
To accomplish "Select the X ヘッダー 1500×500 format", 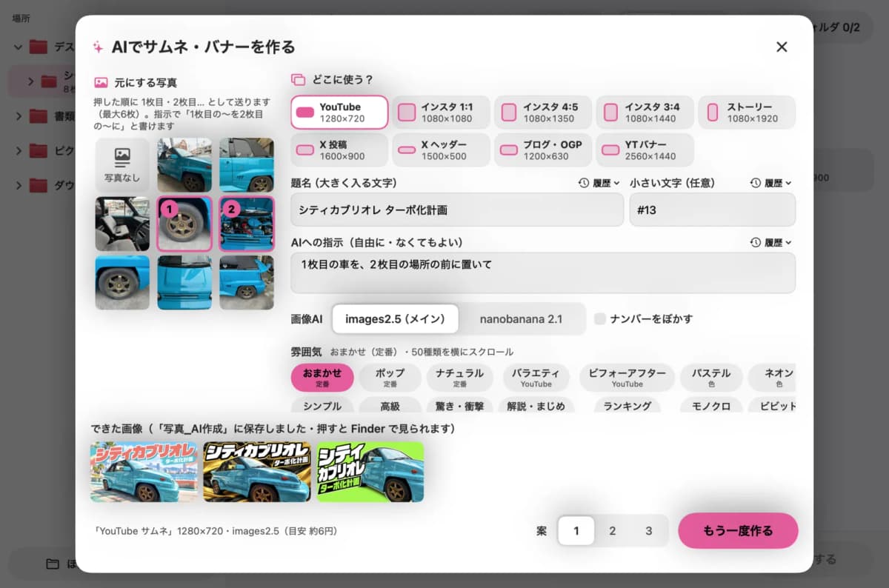I will (x=442, y=150).
